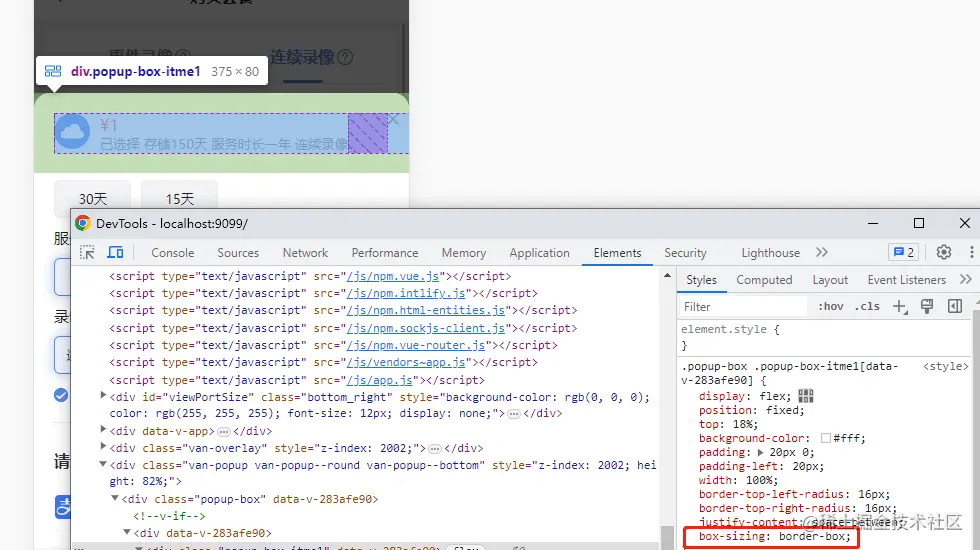Minimize the DevTools window
Image resolution: width=980 pixels, height=550 pixels.
click(x=873, y=223)
